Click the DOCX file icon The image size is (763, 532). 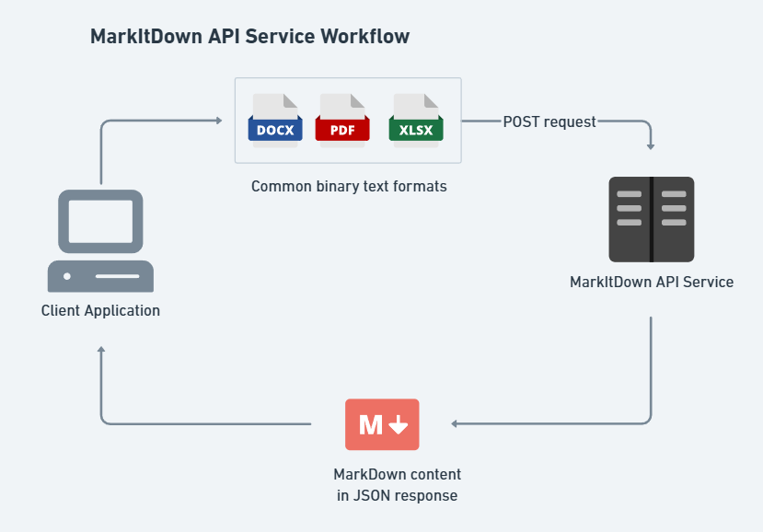275,121
